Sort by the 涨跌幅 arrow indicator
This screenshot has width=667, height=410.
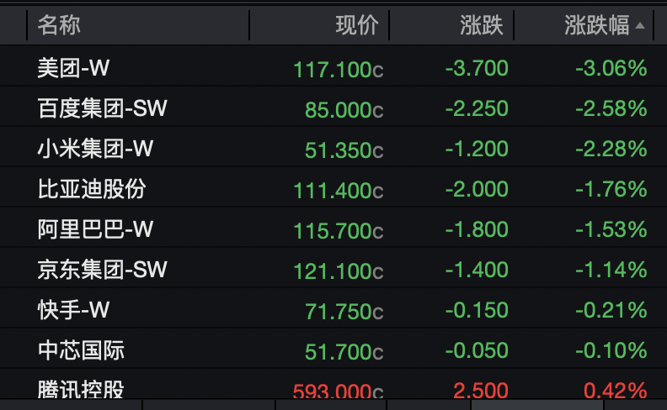[640, 26]
